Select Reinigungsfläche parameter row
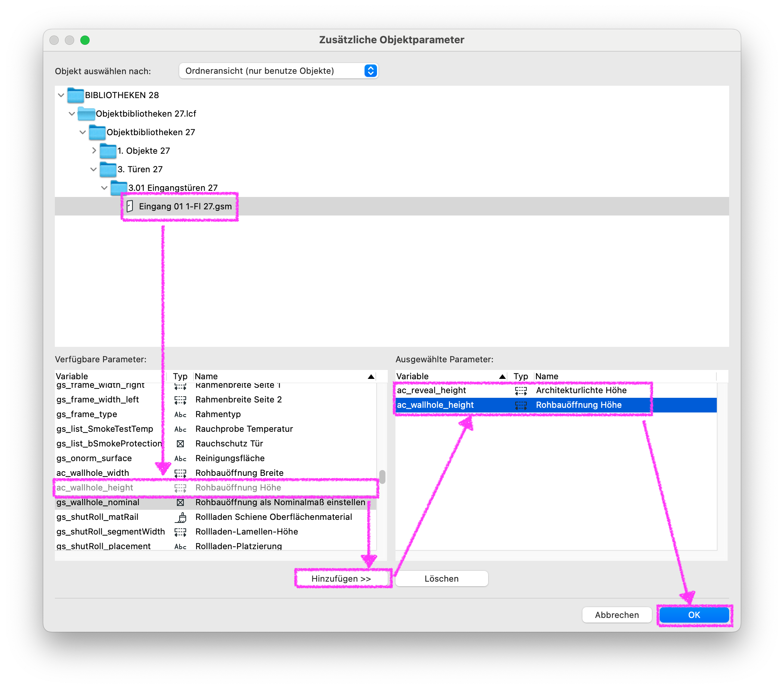This screenshot has height=689, width=784. tap(216, 458)
